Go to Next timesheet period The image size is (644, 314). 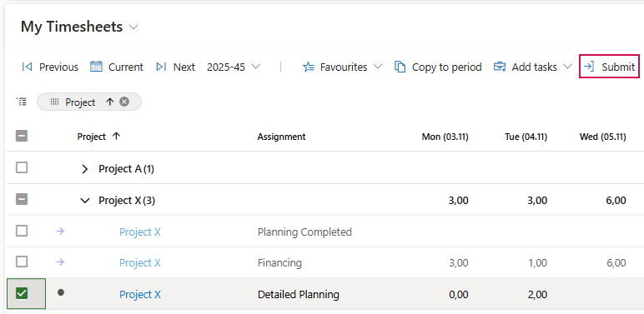(x=175, y=67)
